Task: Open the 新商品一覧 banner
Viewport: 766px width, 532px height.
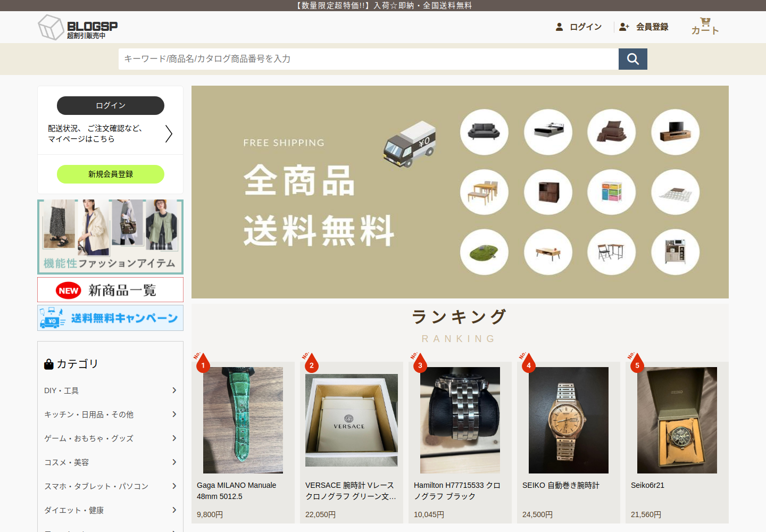Action: (111, 290)
